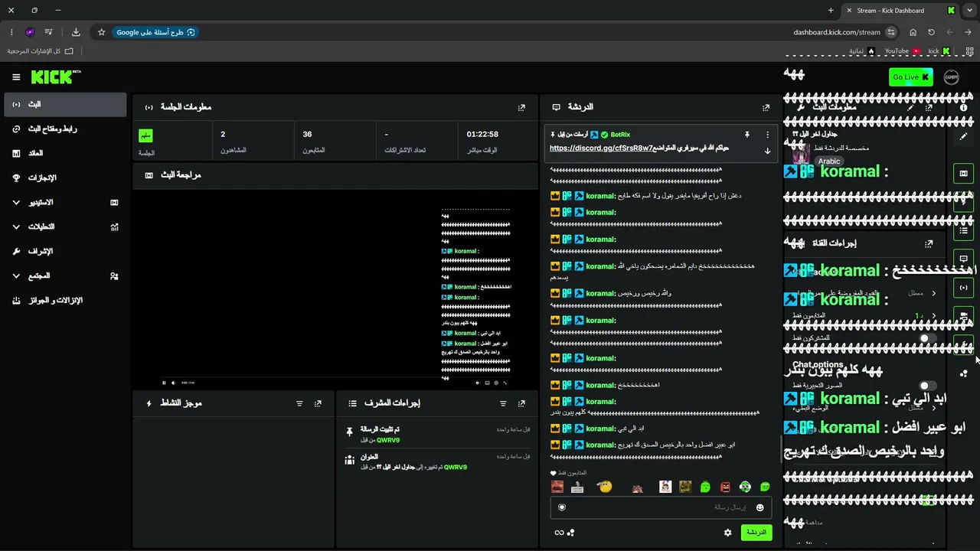Viewport: 980px width, 551px height.
Task: Click the info icon at the right toolbar top
Action: point(964,108)
